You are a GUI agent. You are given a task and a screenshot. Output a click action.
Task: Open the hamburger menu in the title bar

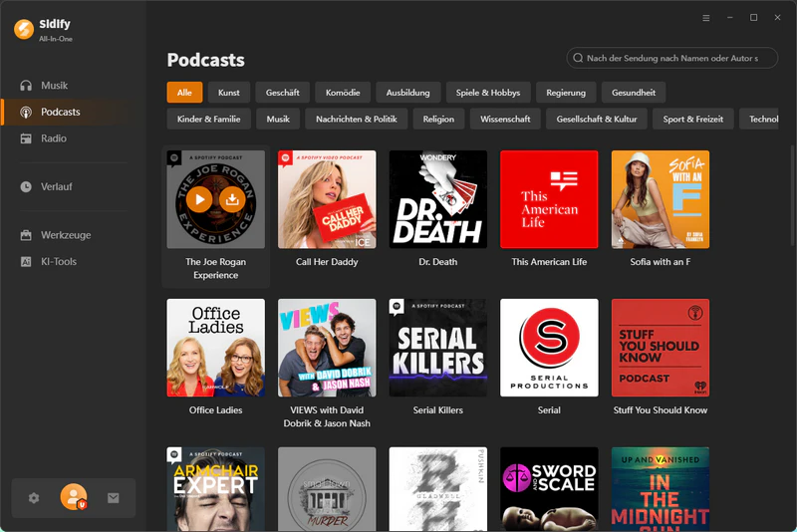click(x=706, y=18)
